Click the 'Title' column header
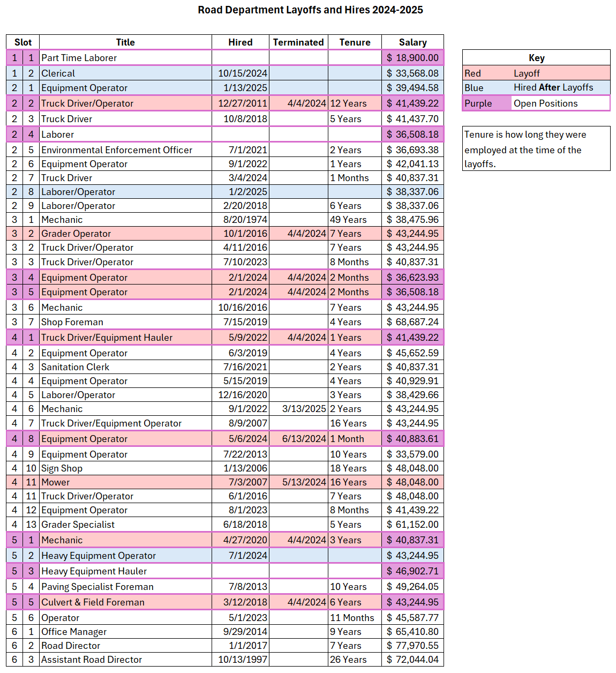 click(x=125, y=42)
